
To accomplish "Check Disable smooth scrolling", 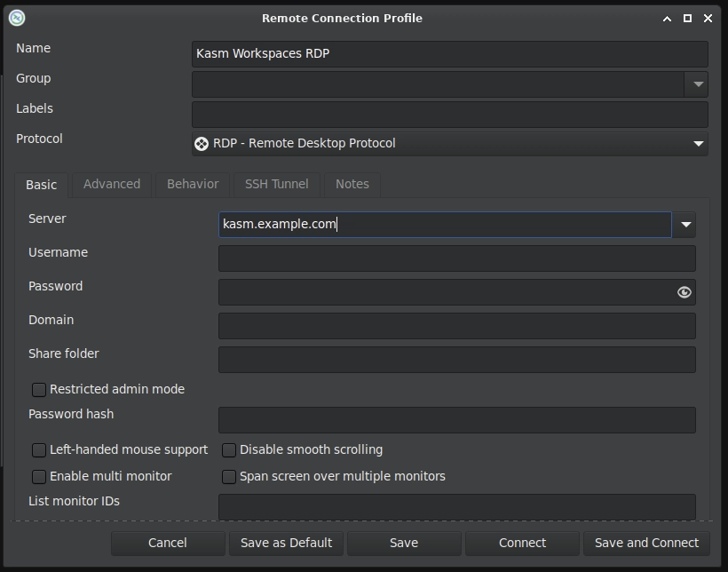I will tap(229, 449).
